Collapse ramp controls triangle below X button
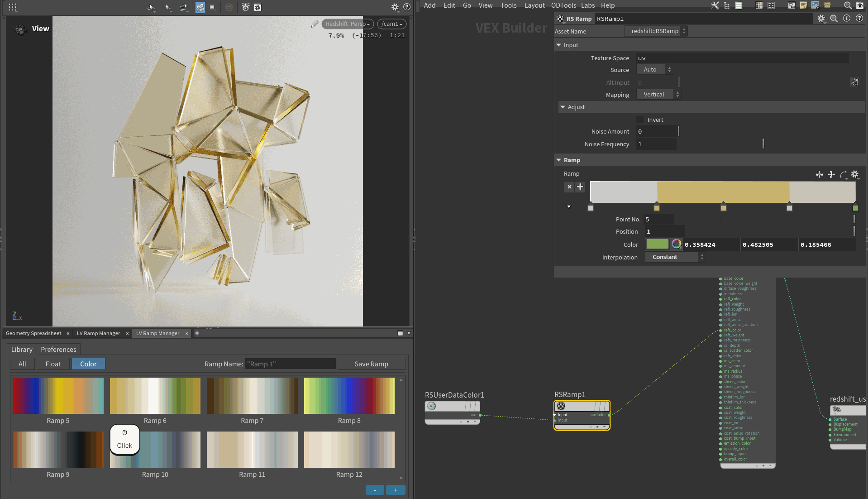The image size is (868, 499). [x=569, y=207]
